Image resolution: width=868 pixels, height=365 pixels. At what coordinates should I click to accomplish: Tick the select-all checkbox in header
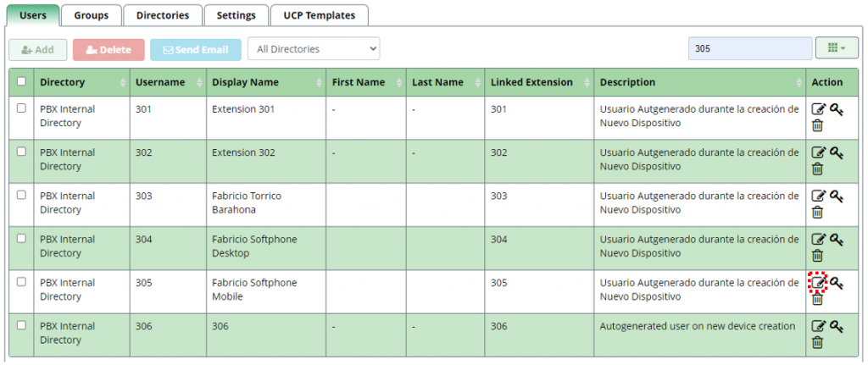pyautogui.click(x=21, y=81)
